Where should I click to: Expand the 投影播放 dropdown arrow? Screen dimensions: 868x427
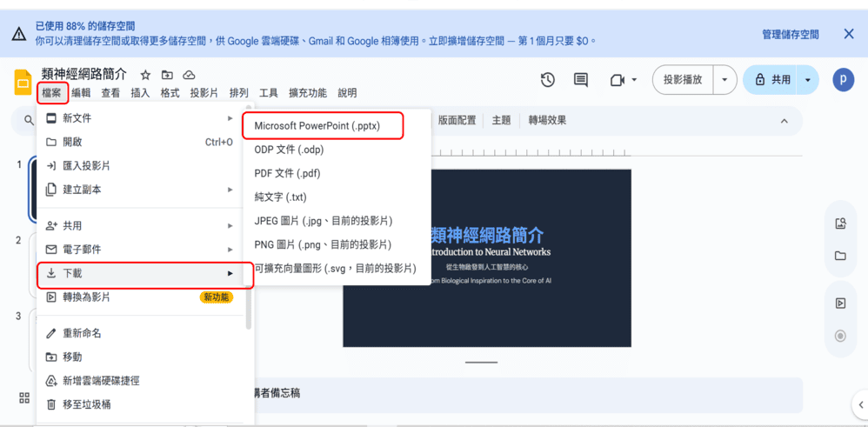click(724, 80)
